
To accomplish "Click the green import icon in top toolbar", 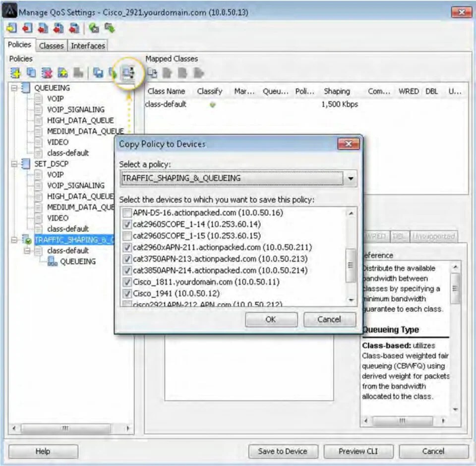I will pyautogui.click(x=93, y=28).
